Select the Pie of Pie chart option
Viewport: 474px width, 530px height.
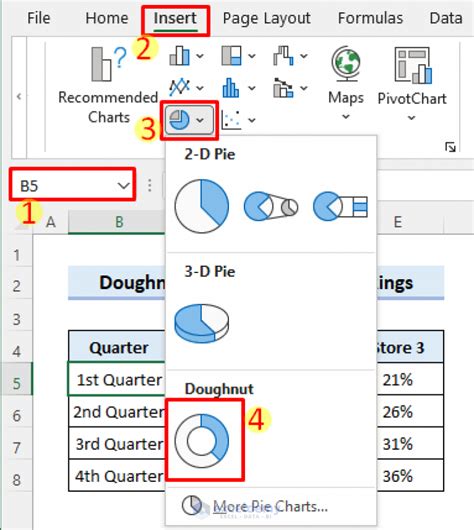[x=271, y=206]
